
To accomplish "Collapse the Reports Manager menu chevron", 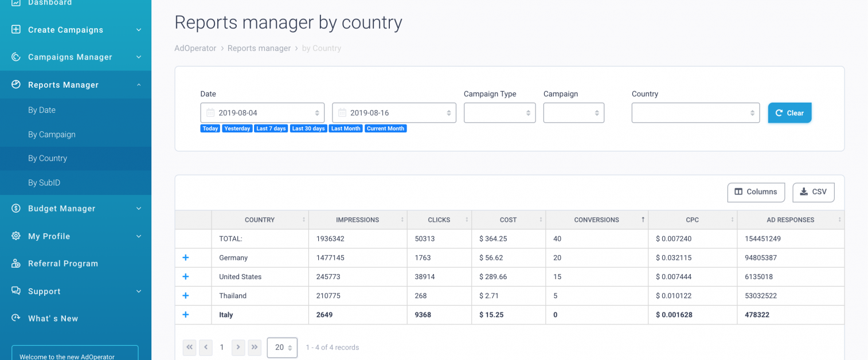I will pyautogui.click(x=139, y=85).
